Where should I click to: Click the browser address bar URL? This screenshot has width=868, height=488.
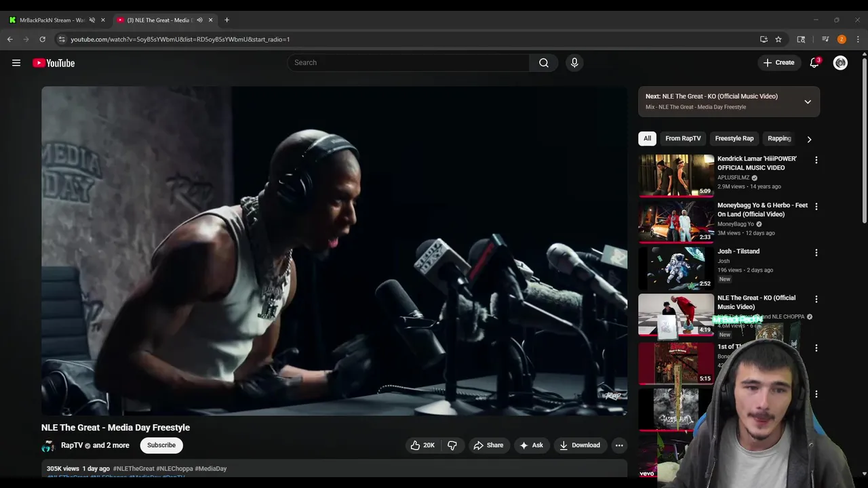[x=180, y=39]
